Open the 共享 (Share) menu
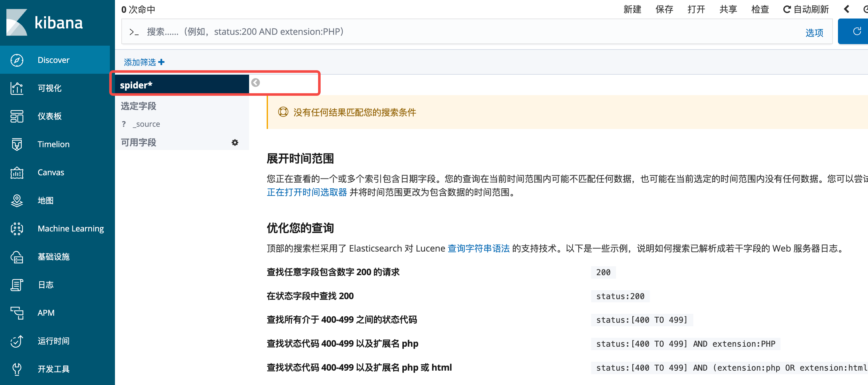Image resolution: width=868 pixels, height=385 pixels. [728, 9]
